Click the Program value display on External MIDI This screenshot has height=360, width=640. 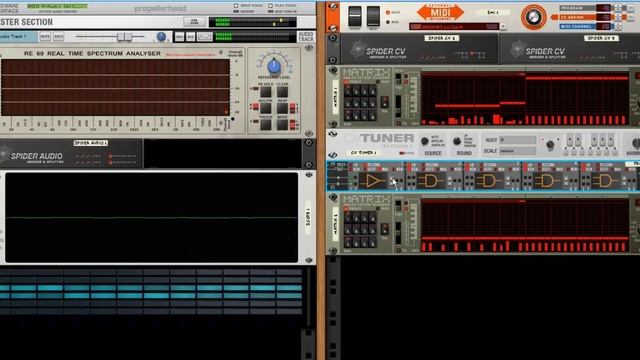[x=603, y=8]
